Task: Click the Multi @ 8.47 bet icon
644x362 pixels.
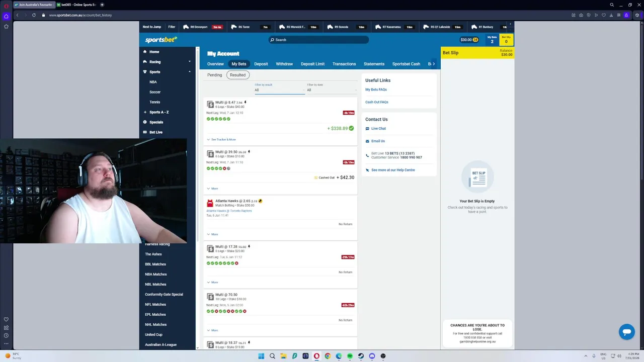Action: pos(210,104)
